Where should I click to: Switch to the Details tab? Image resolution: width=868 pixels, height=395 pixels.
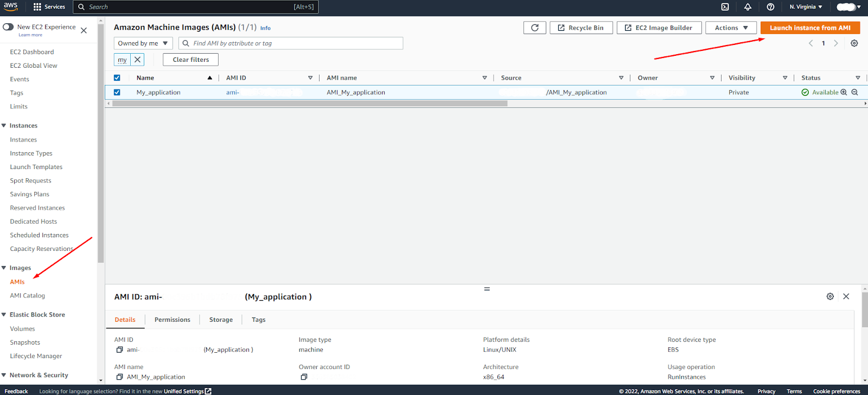[125, 320]
